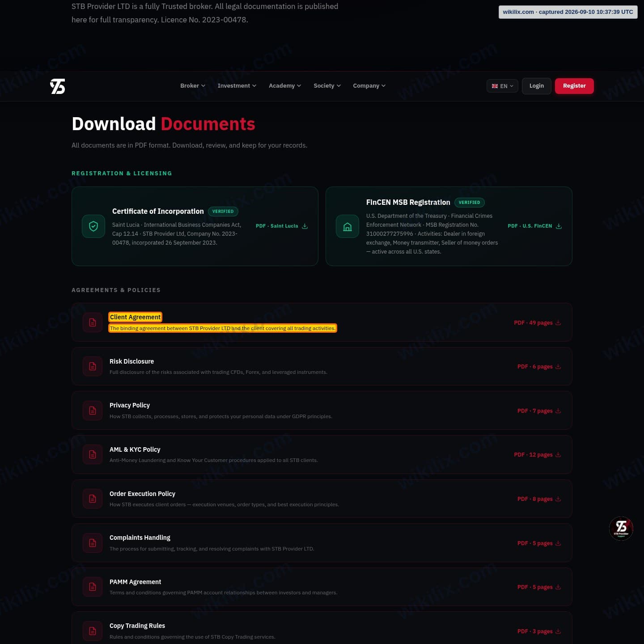Expand the Company navigation menu
644x644 pixels.
[x=369, y=86]
